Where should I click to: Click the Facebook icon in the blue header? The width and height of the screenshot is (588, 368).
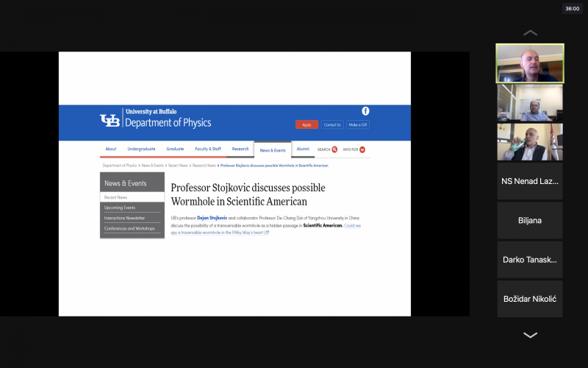click(x=365, y=111)
